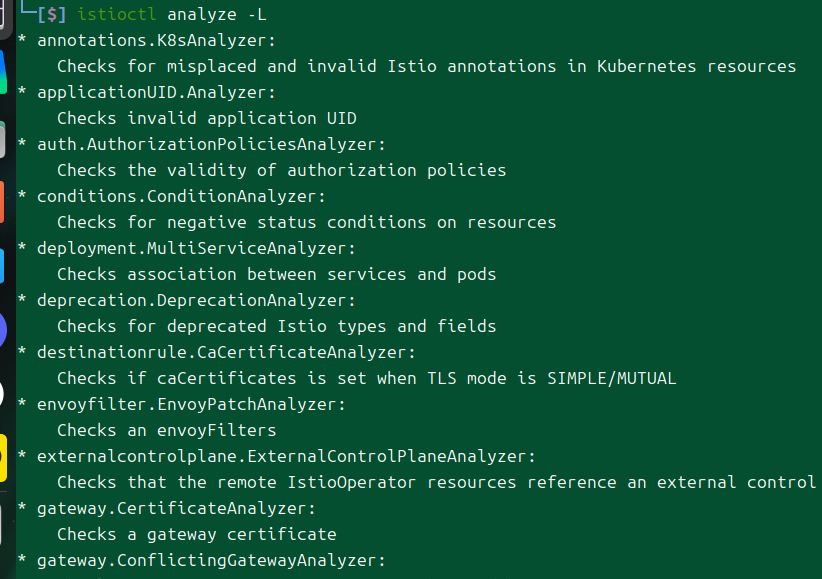
Task: Click deployment.MultiServiceAnalyzer line
Action: point(196,248)
